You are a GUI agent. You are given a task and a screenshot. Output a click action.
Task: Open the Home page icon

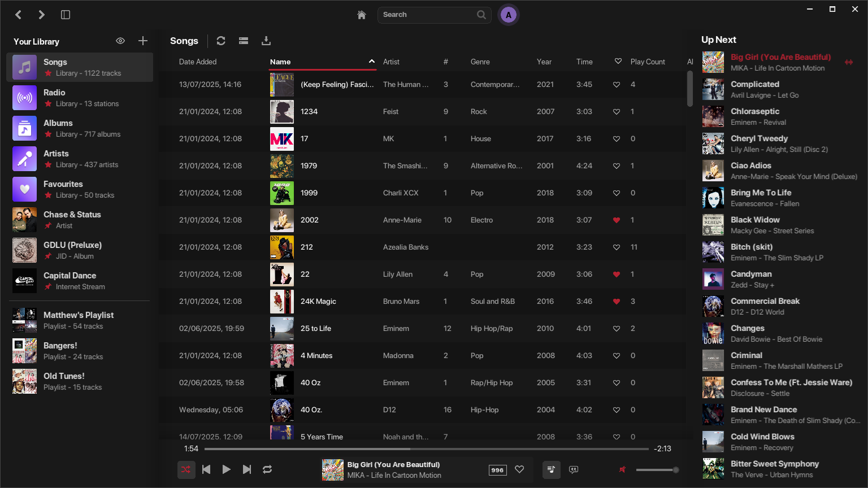coord(362,15)
